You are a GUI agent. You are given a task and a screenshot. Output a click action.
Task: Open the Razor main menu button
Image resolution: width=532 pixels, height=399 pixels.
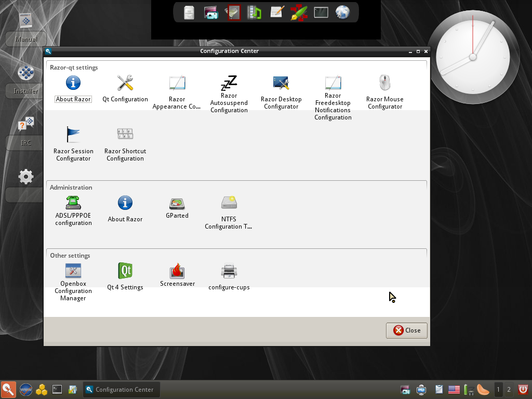(8, 390)
